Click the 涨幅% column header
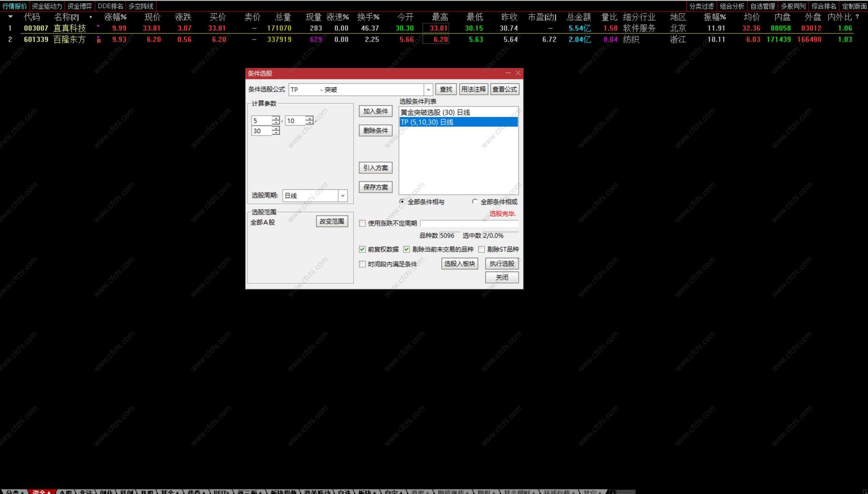This screenshot has height=494, width=868. tap(116, 17)
